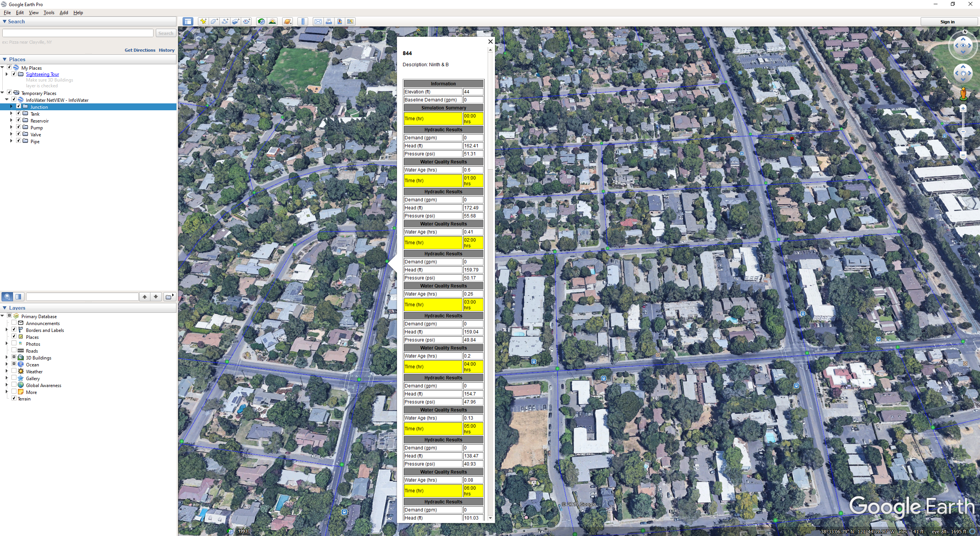Enable the Roads layer checkbox
Image resolution: width=980 pixels, height=536 pixels.
14,350
